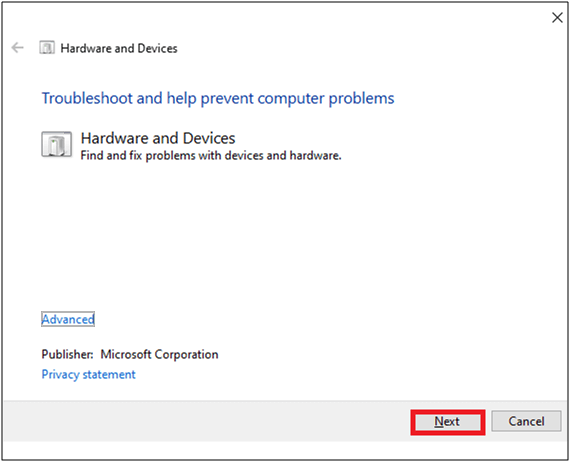Cancel the Hardware and Devices troubleshooter

[526, 422]
